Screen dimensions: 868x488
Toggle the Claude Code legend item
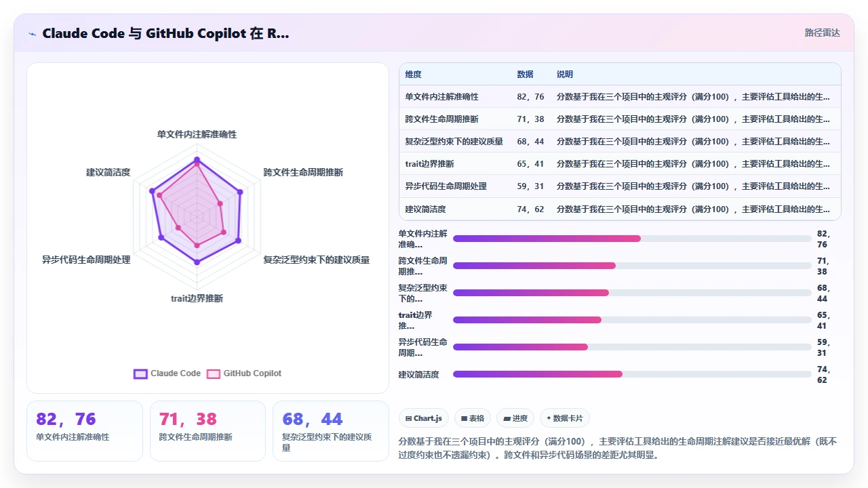click(x=167, y=373)
